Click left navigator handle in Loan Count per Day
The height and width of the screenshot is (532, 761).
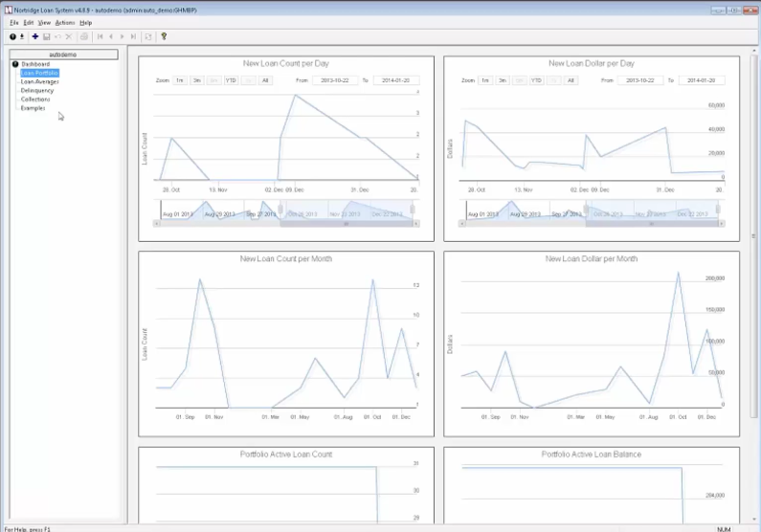click(280, 209)
